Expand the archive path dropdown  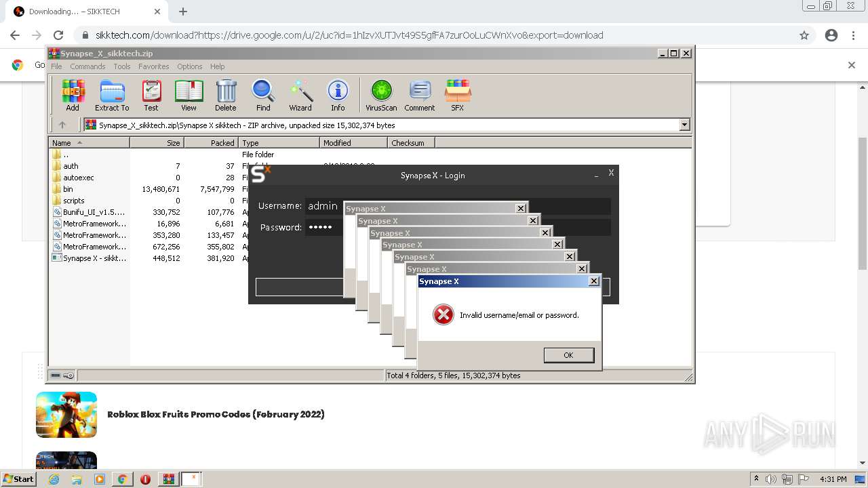[684, 125]
